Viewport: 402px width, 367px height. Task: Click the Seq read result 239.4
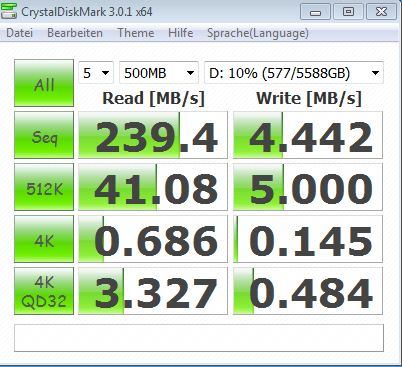click(153, 135)
